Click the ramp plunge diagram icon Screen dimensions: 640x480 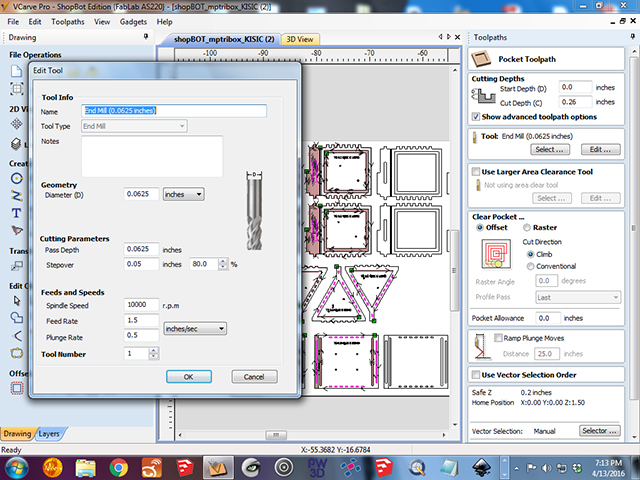pyautogui.click(x=480, y=347)
